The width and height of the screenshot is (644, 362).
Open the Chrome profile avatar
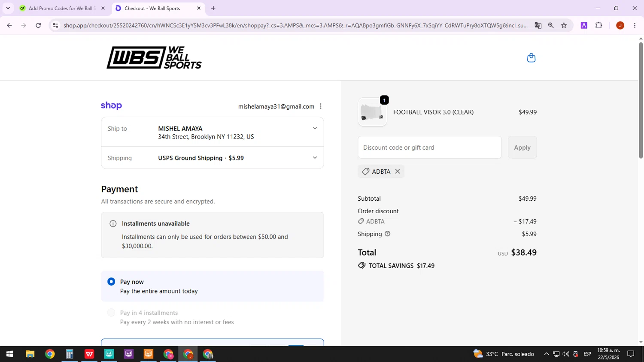tap(620, 25)
